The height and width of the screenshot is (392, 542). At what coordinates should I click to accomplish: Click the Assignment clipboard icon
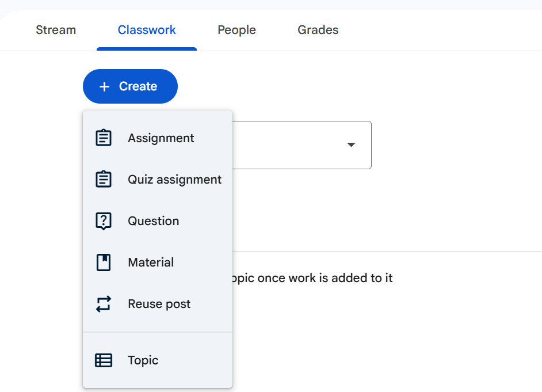104,138
